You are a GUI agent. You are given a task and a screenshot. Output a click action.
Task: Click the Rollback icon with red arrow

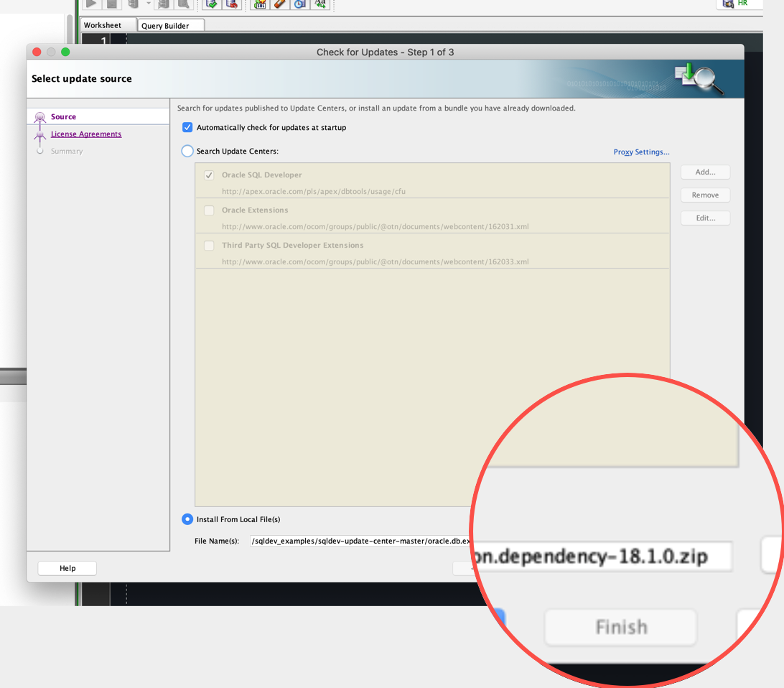click(x=232, y=4)
